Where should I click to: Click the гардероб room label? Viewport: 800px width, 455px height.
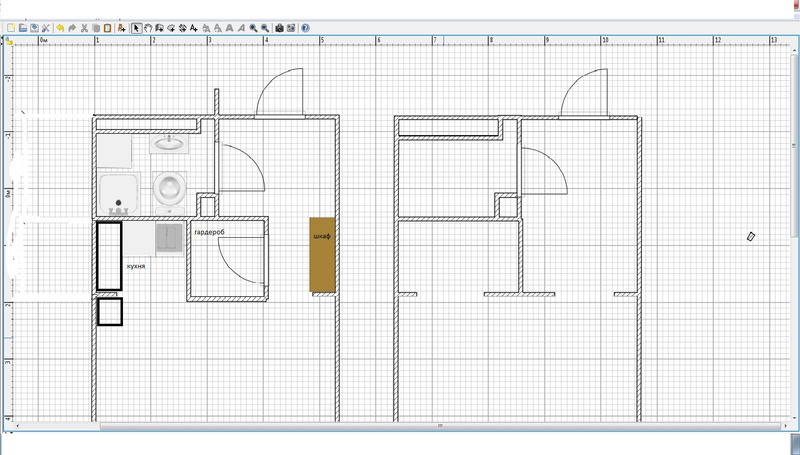point(209,232)
